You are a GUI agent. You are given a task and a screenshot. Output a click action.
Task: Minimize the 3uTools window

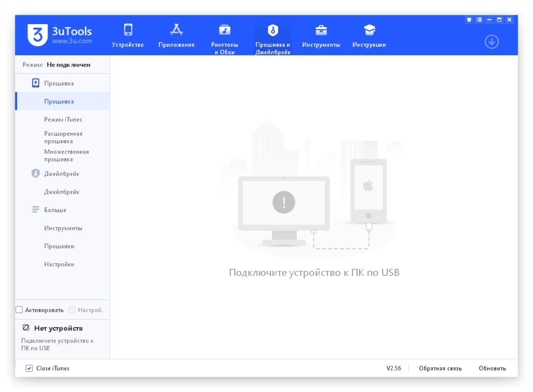(x=489, y=20)
